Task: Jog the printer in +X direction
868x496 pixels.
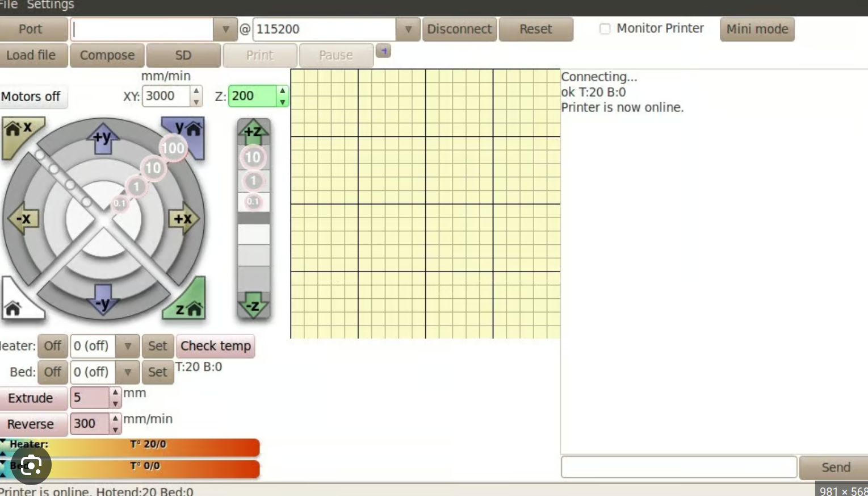Action: pyautogui.click(x=184, y=219)
